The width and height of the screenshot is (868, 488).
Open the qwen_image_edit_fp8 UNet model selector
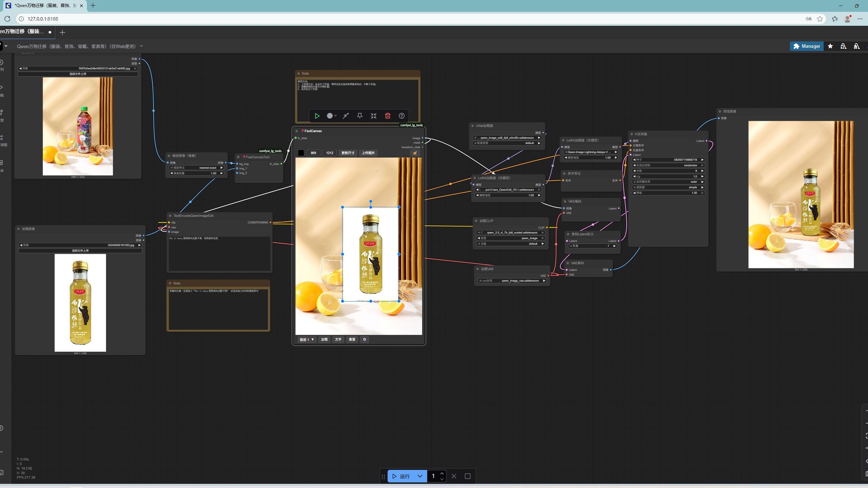[x=507, y=138]
